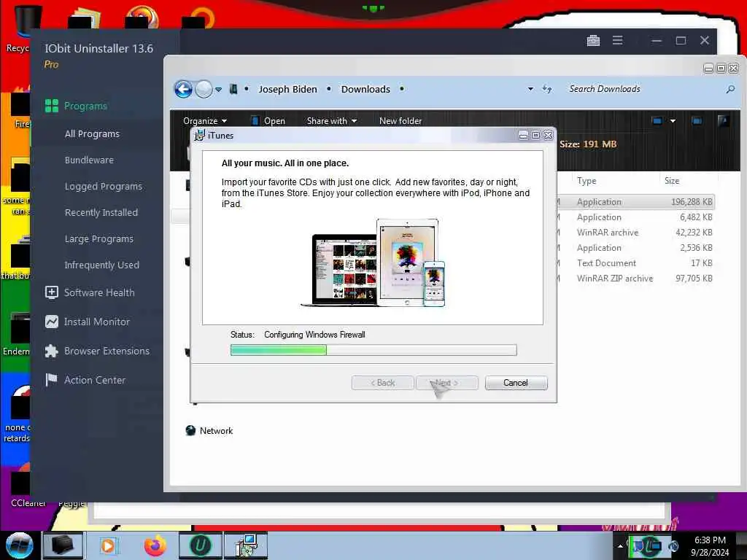Open IObit Uninstaller hamburger menu

[x=617, y=41]
